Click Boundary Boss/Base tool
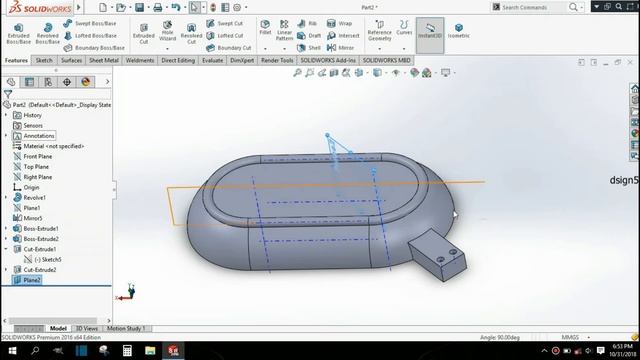 94,48
